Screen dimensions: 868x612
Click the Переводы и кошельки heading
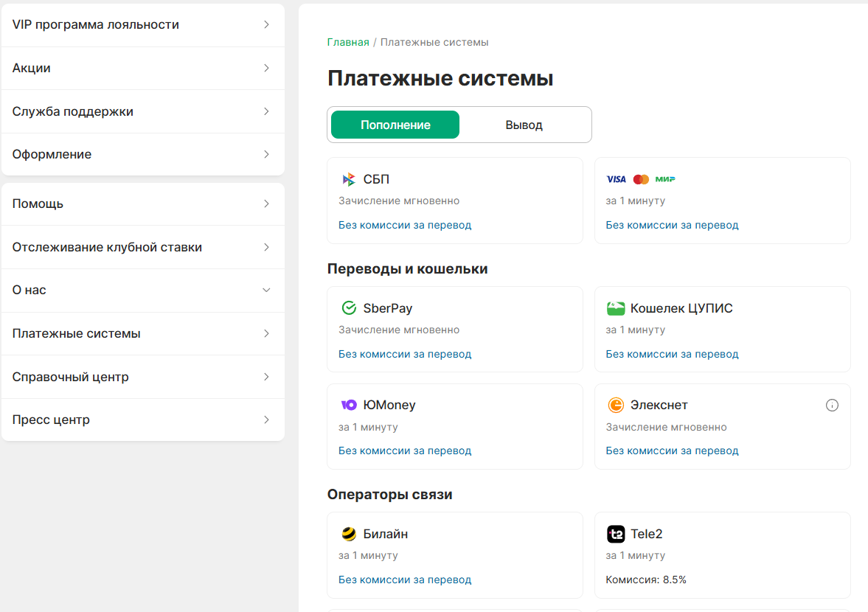tap(407, 269)
